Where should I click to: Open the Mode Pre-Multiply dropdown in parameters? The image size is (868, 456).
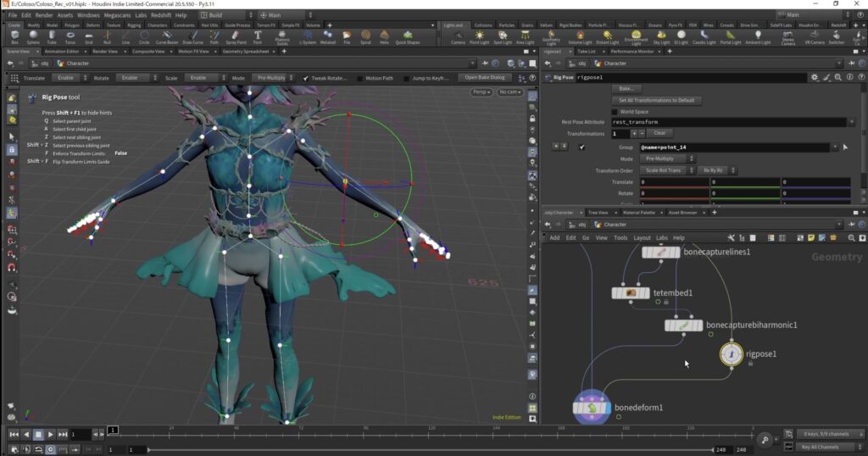[x=669, y=158]
